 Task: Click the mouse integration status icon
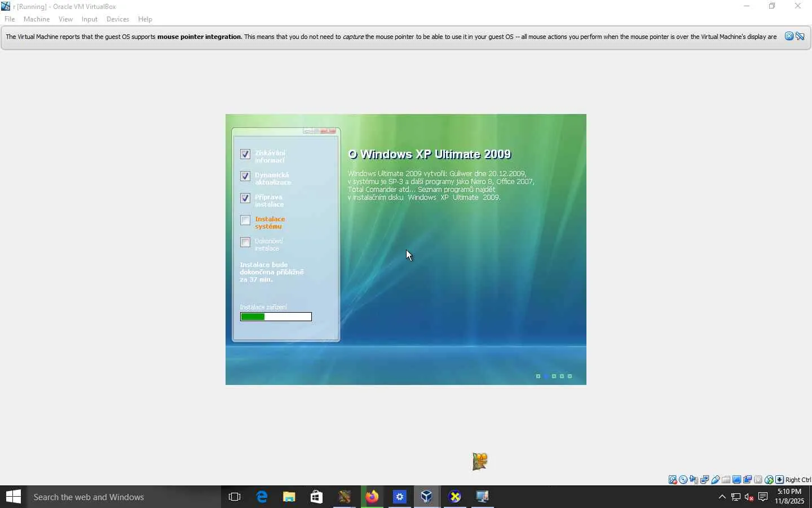(769, 480)
